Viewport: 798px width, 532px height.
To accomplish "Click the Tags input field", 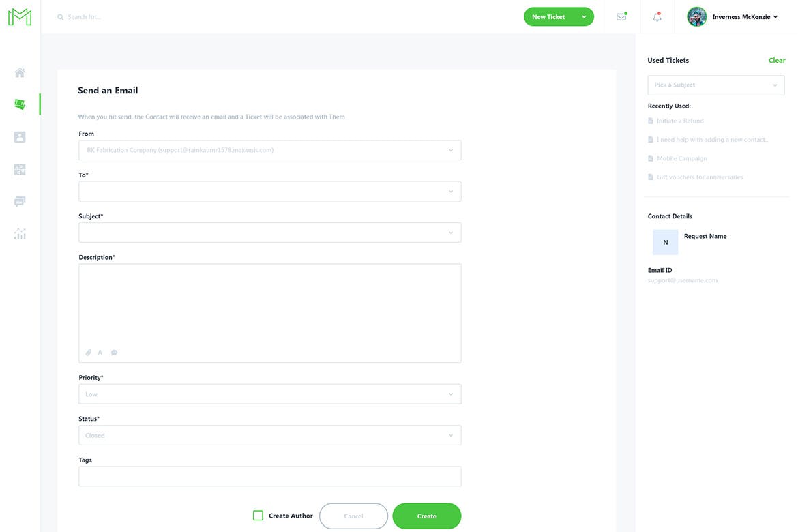I will coord(269,476).
